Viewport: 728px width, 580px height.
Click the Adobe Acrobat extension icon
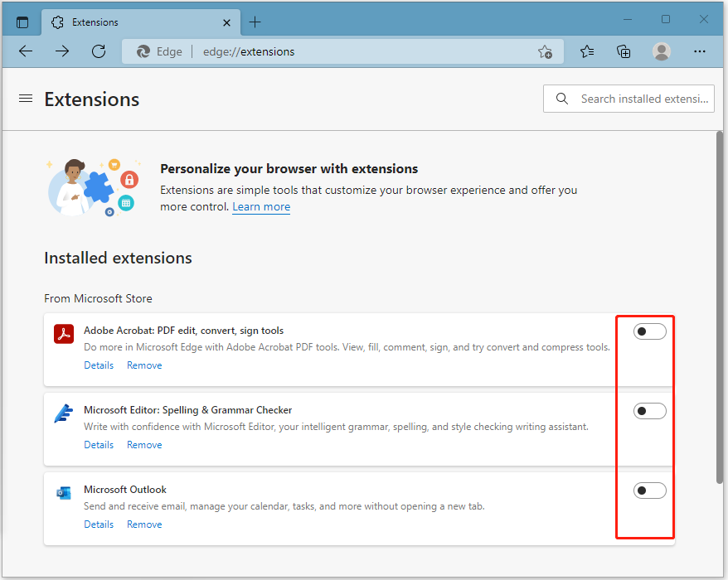(x=64, y=334)
